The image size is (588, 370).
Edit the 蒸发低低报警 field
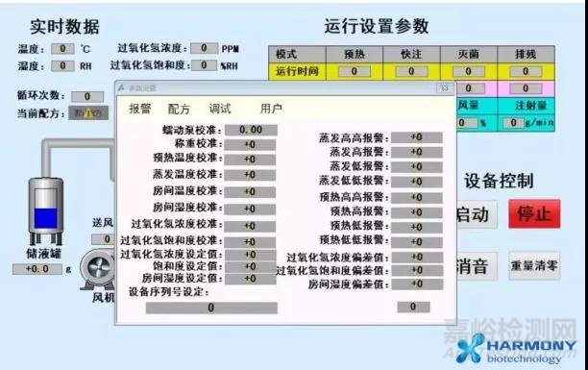(417, 182)
